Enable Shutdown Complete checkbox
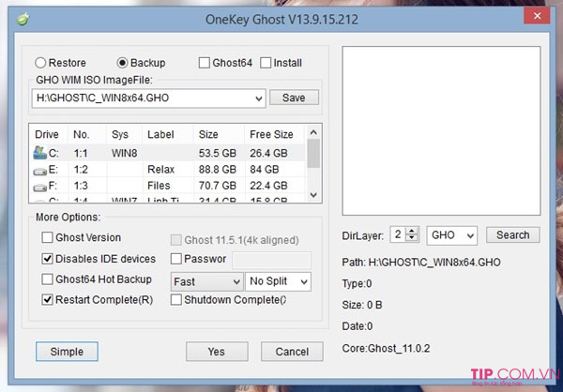Image resolution: width=563 pixels, height=392 pixels. coord(176,300)
